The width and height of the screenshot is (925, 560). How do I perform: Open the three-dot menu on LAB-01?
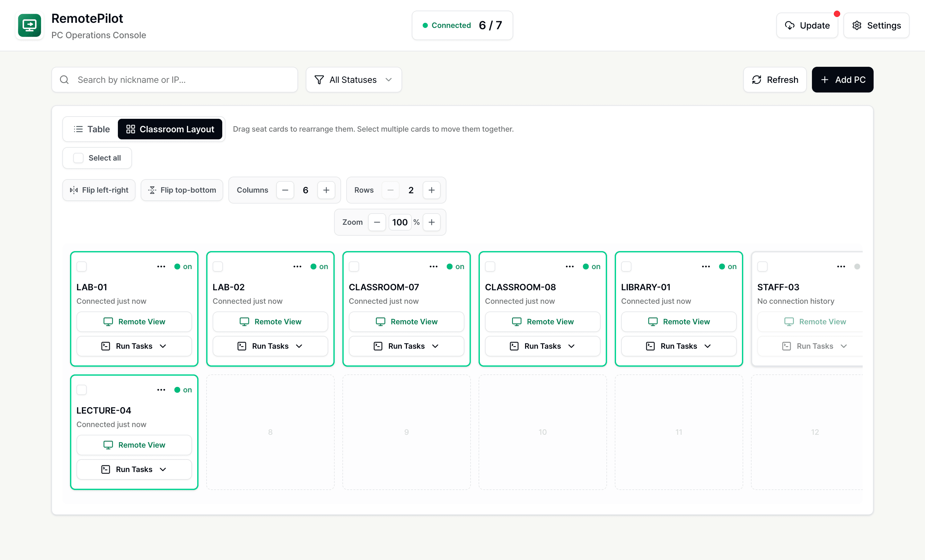161,267
